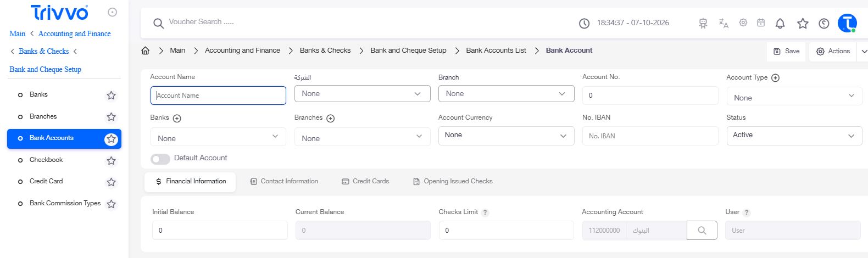Viewport: 868px width, 258px height.
Task: Click the Save button
Action: pos(786,52)
